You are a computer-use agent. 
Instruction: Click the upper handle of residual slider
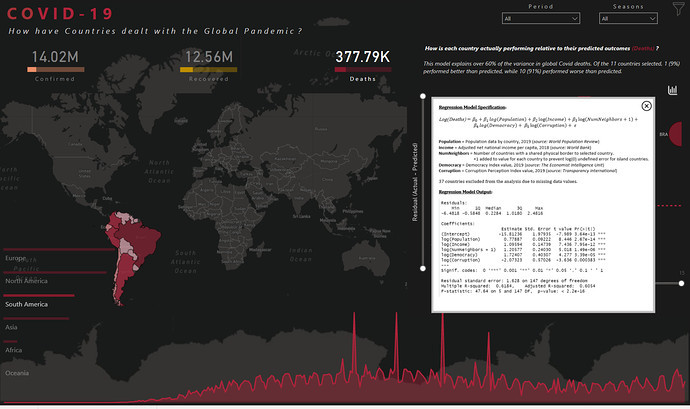click(x=423, y=96)
